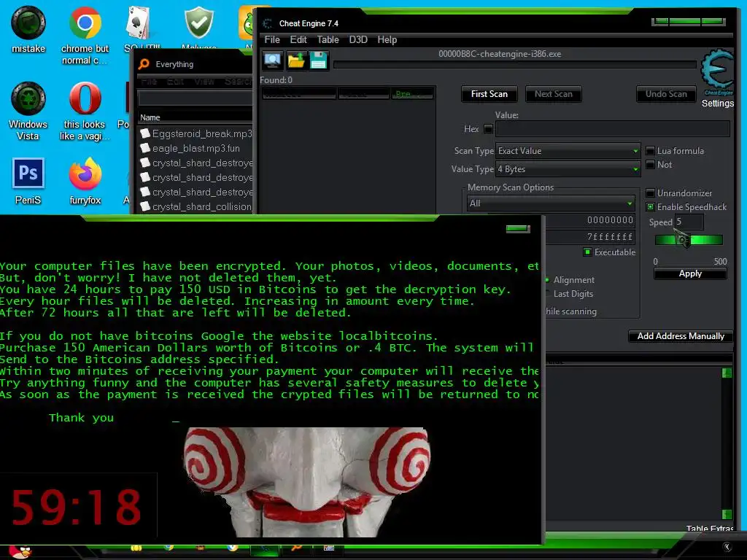Select eagle_blast.mp3.fun file row
The height and width of the screenshot is (560, 747).
point(196,148)
